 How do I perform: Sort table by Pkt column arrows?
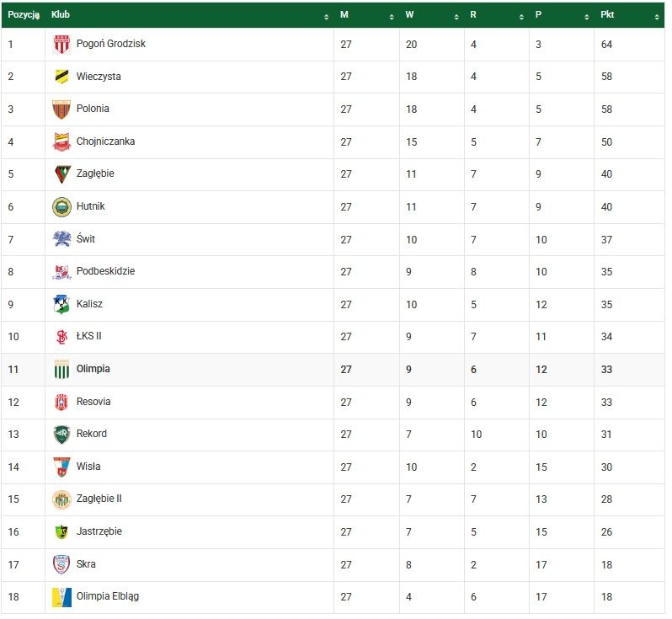[x=657, y=17]
